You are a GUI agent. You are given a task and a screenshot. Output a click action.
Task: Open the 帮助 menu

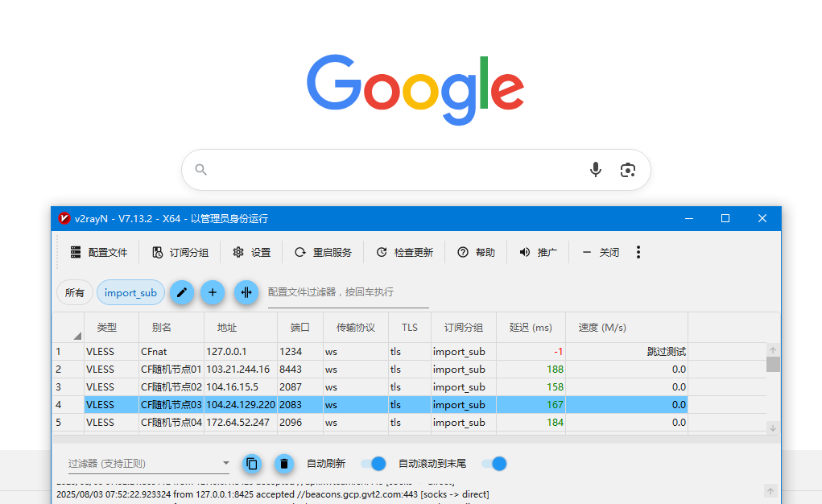476,252
